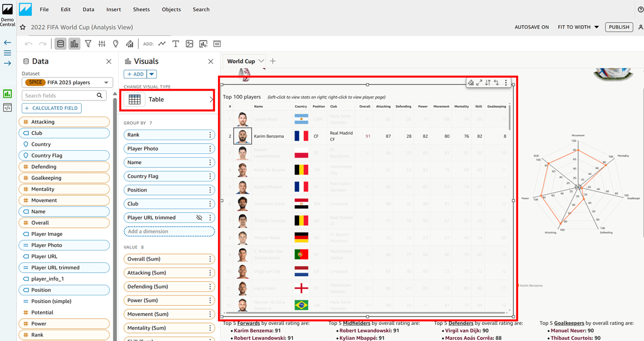
Task: Click Karim Benzema's player photo
Action: [x=242, y=136]
